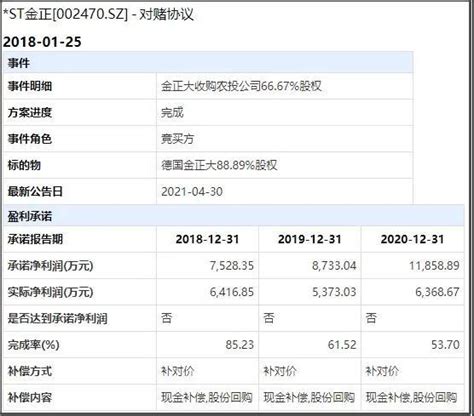Click the 否 cell under 2020-12-31
Viewport: 474px width, 416px height.
[371, 318]
